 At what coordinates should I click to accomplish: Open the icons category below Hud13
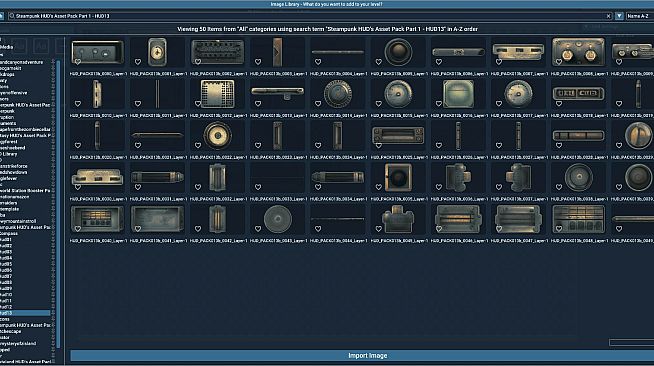5,319
